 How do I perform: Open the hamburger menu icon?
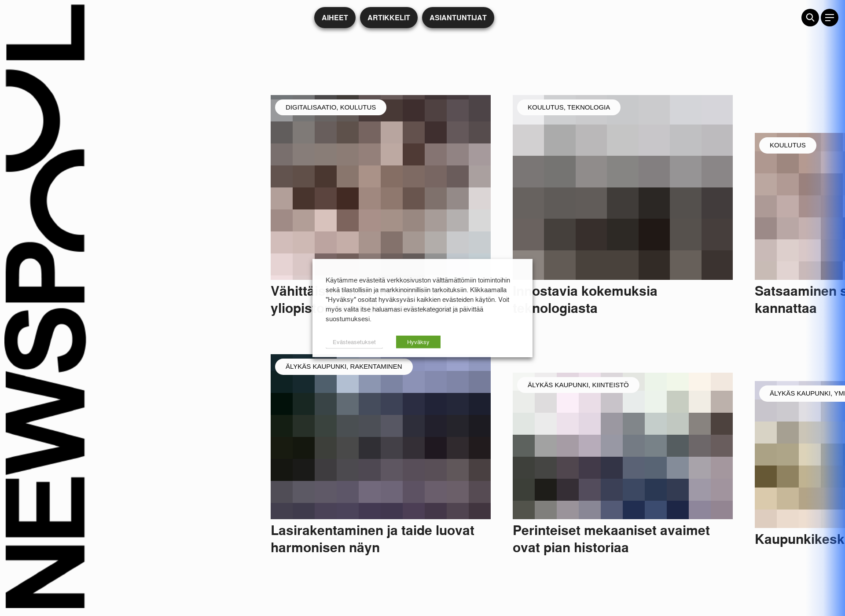click(829, 18)
